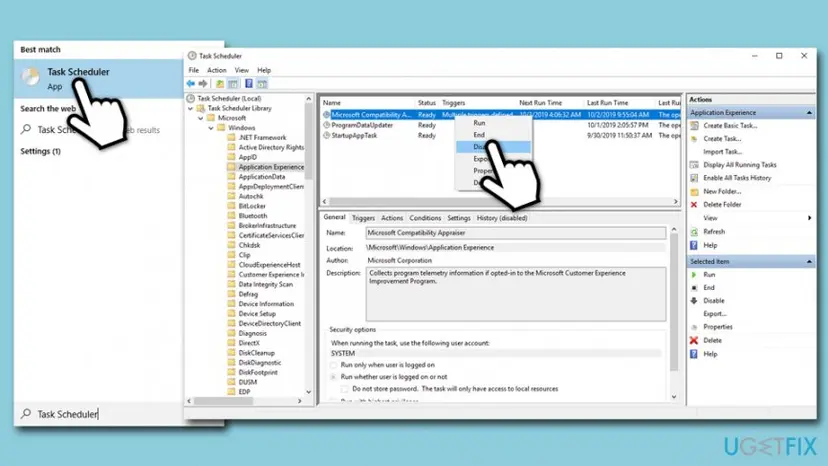Open the Action menu
The image size is (828, 466).
click(217, 70)
